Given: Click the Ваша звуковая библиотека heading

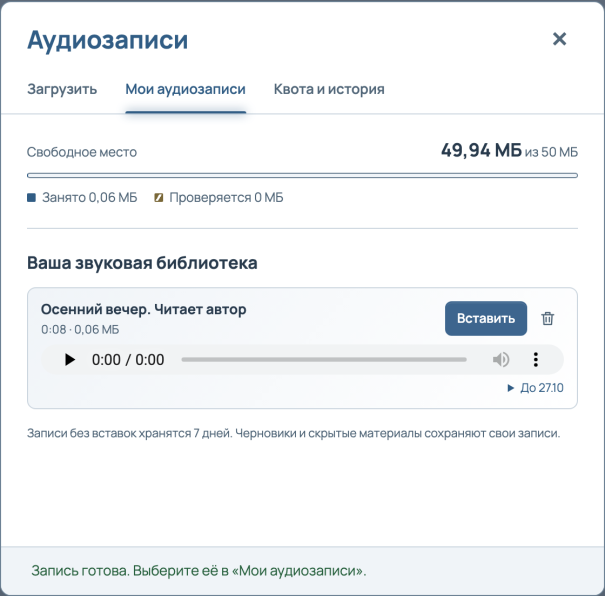Looking at the screenshot, I should 142,263.
